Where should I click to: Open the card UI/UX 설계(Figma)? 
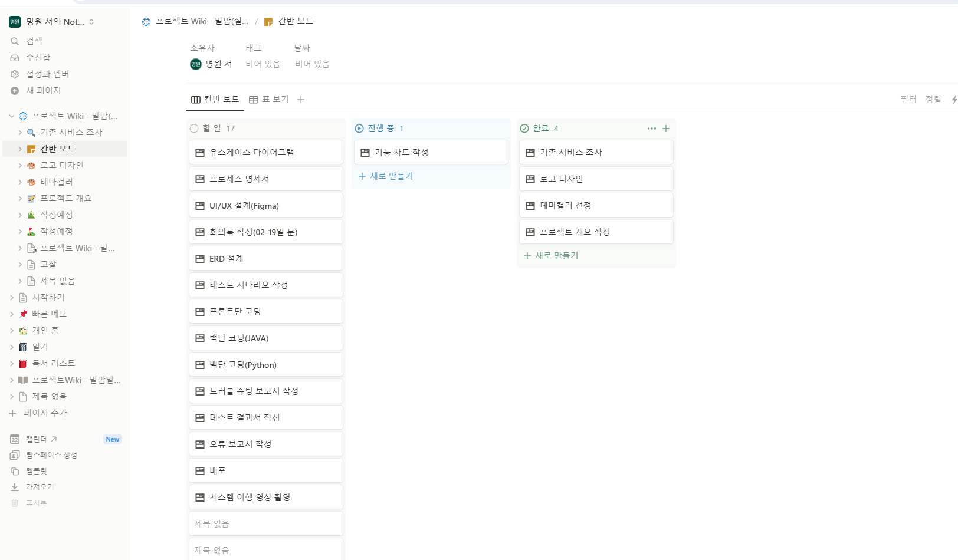coord(266,206)
